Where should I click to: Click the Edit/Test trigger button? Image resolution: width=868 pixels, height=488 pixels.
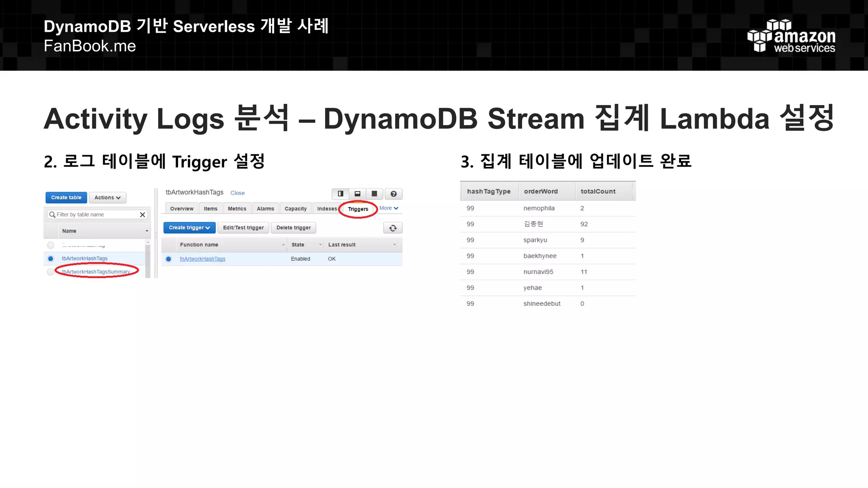[243, 227]
